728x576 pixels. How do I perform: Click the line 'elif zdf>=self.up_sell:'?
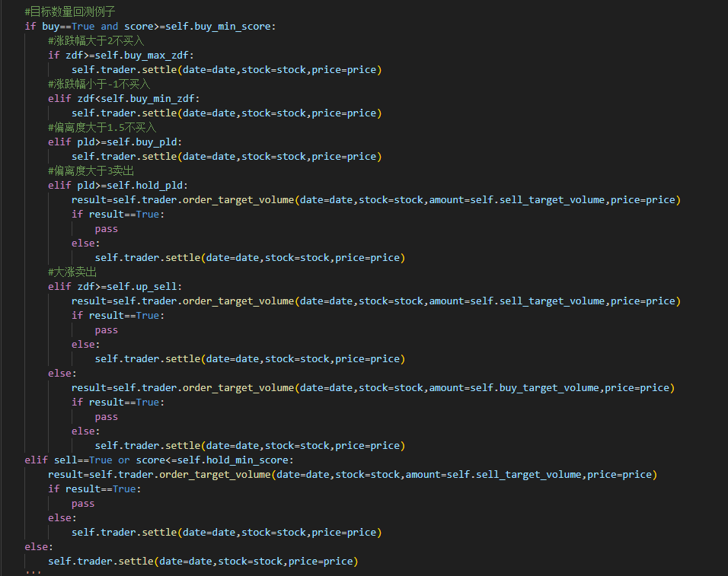[x=115, y=287]
